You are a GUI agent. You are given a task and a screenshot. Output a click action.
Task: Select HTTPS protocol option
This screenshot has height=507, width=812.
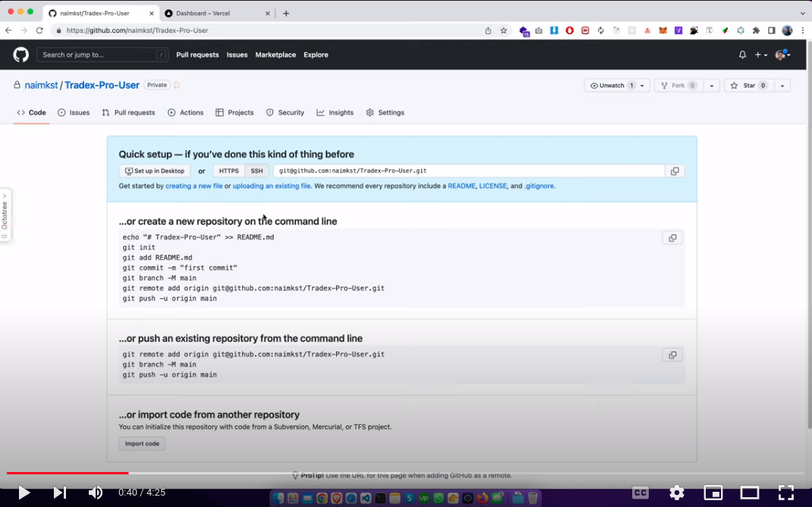(x=228, y=171)
